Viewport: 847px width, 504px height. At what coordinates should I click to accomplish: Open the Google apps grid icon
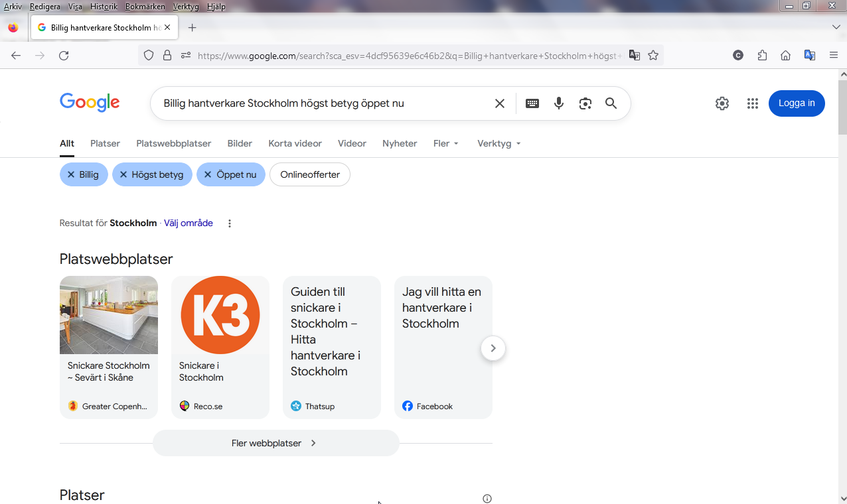(752, 103)
